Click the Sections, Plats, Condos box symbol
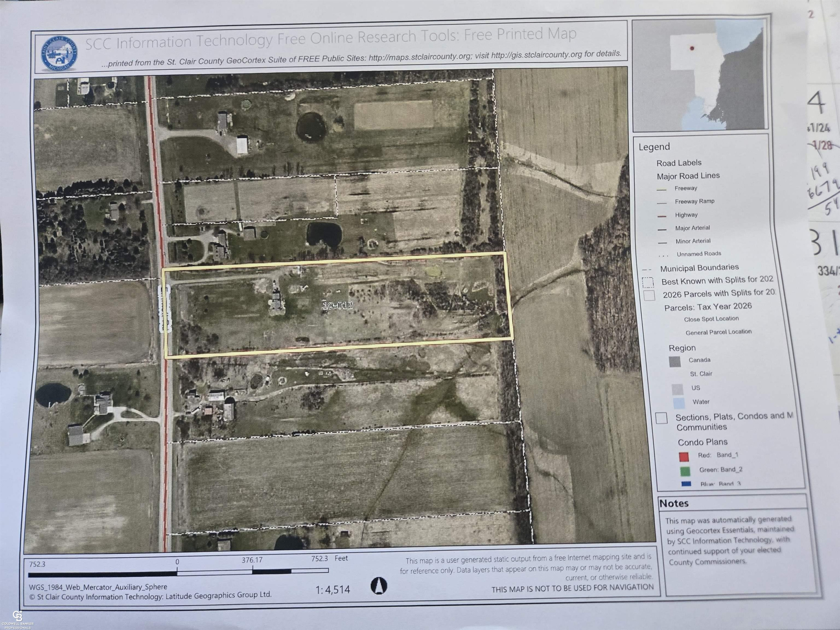The height and width of the screenshot is (630, 840). (x=661, y=418)
